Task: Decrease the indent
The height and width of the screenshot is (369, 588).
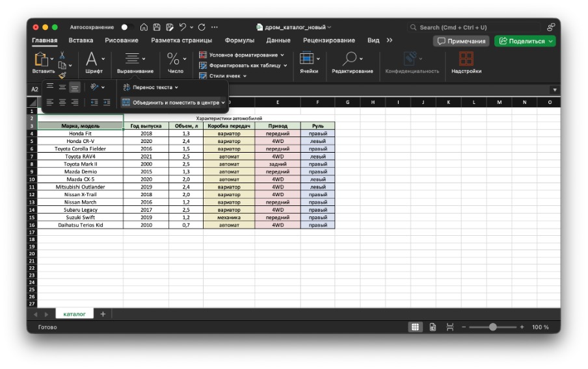Action: 94,102
